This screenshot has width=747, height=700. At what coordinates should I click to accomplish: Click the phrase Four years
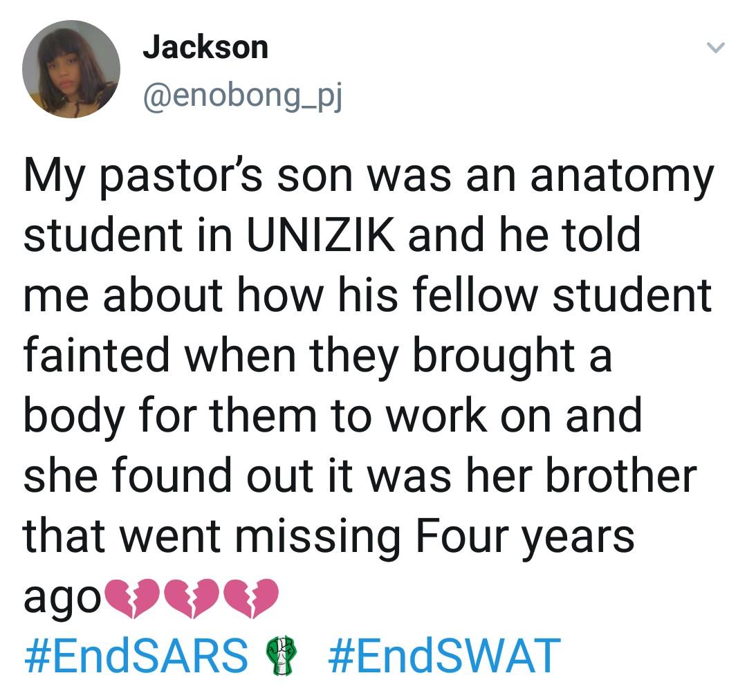click(x=524, y=536)
